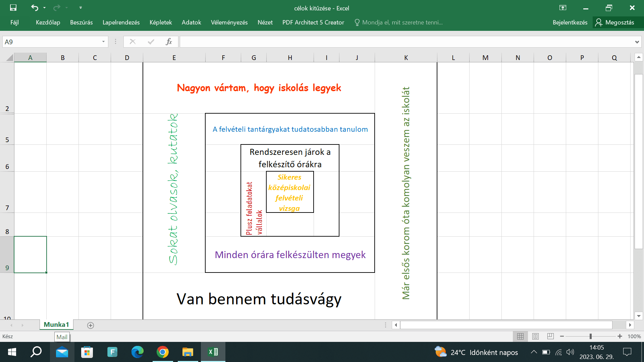Click the Insert Function fx icon

coord(169,42)
